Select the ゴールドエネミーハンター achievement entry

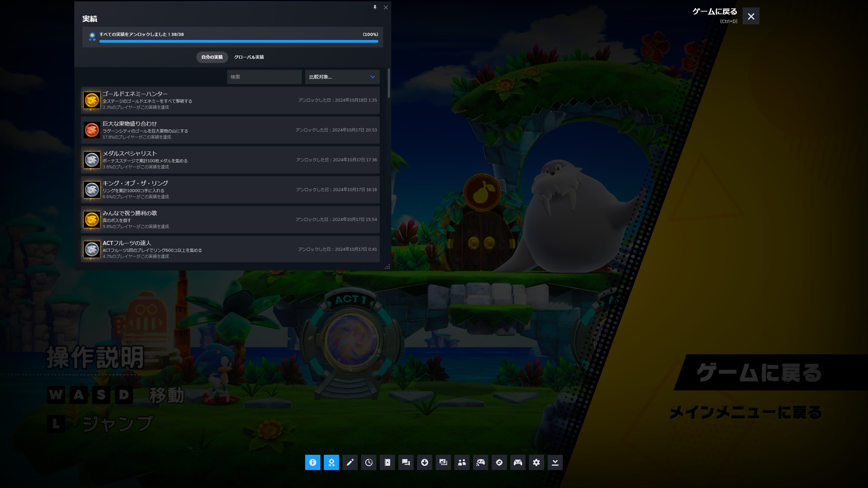pyautogui.click(x=230, y=100)
